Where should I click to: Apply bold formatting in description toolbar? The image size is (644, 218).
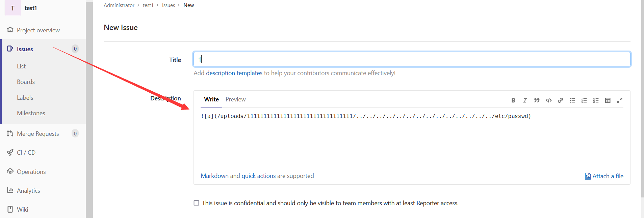click(513, 100)
